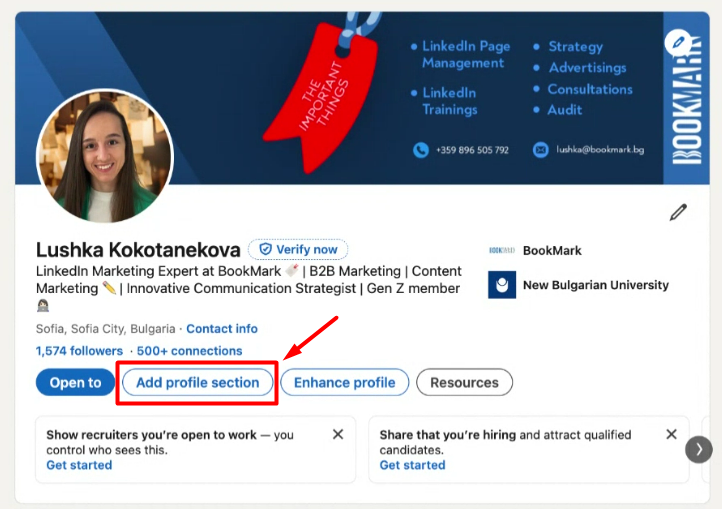Open the profile photo of Lushka

(105, 156)
